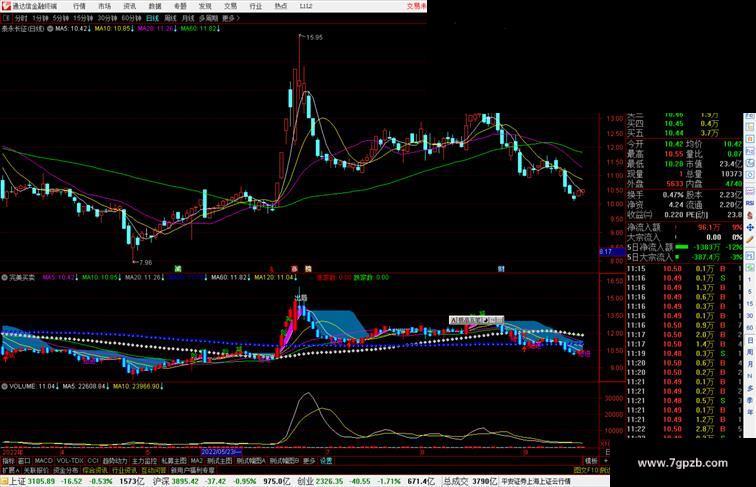This screenshot has width=756, height=487.
Task: Click the 上证 index in the status bar
Action: tap(18, 481)
